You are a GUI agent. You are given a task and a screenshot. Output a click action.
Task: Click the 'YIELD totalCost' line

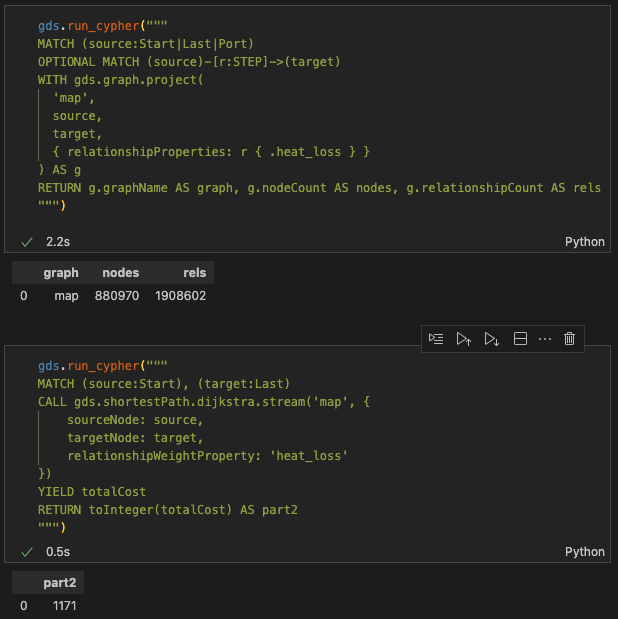(x=92, y=492)
